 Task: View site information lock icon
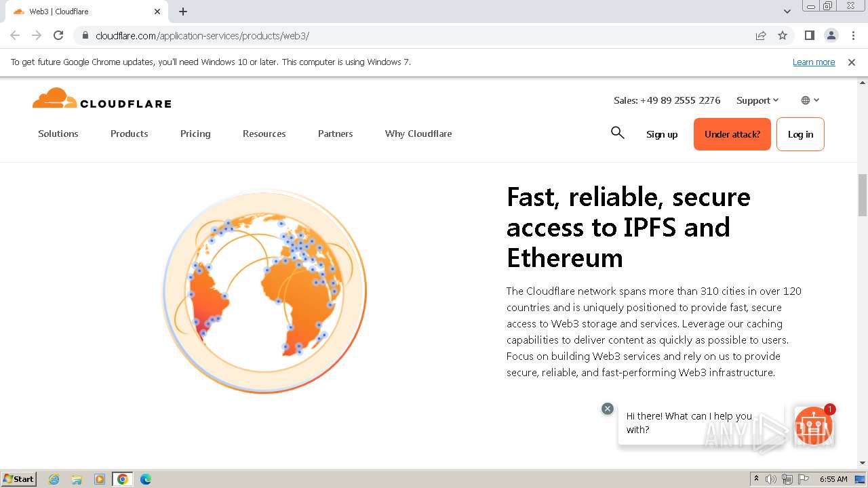[x=85, y=35]
